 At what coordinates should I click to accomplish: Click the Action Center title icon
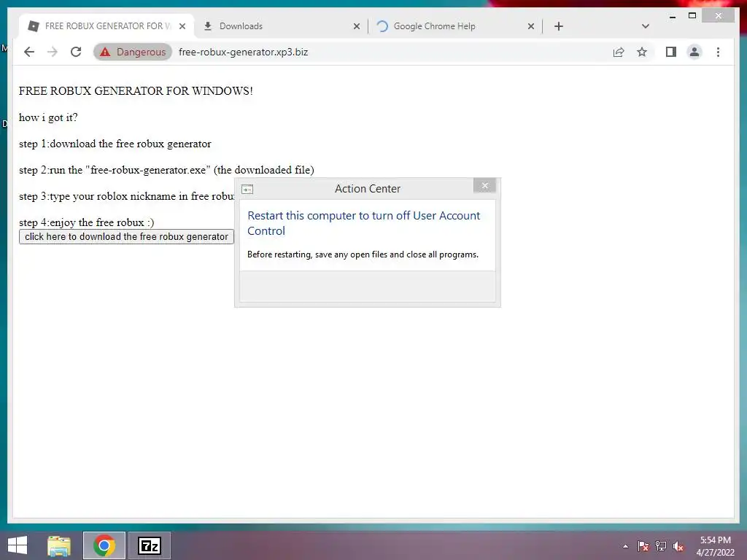pyautogui.click(x=247, y=190)
